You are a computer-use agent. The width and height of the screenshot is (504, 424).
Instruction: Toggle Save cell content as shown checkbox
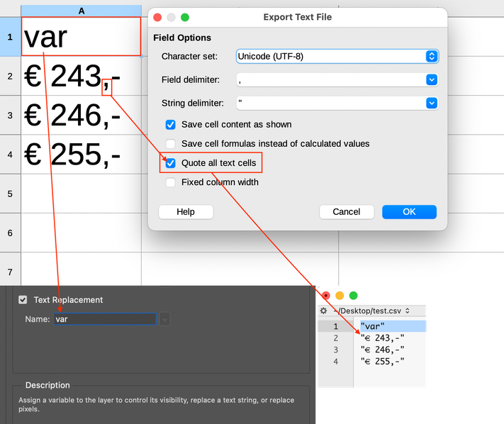click(170, 125)
